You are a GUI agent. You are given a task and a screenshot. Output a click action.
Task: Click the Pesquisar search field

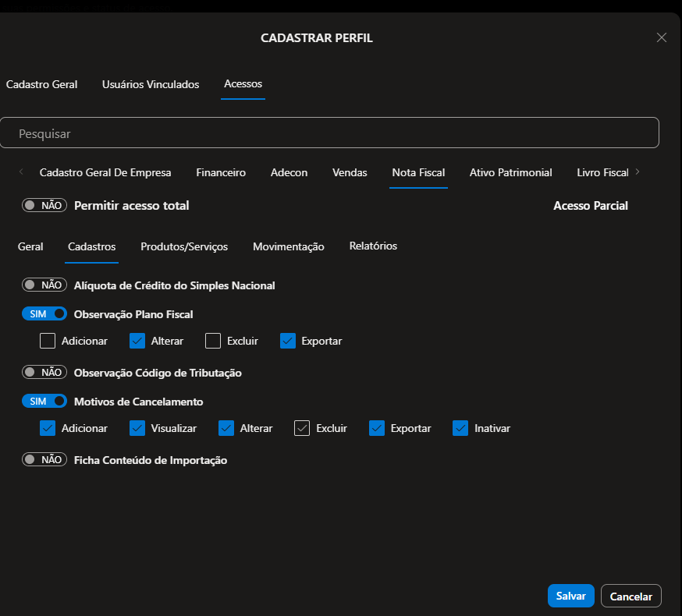(x=329, y=133)
